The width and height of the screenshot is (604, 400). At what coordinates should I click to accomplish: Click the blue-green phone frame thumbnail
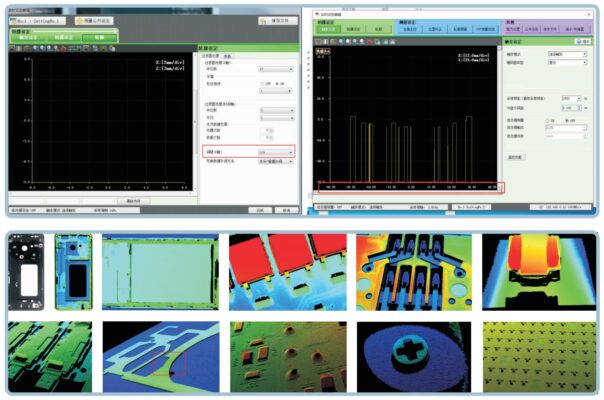coord(74,272)
